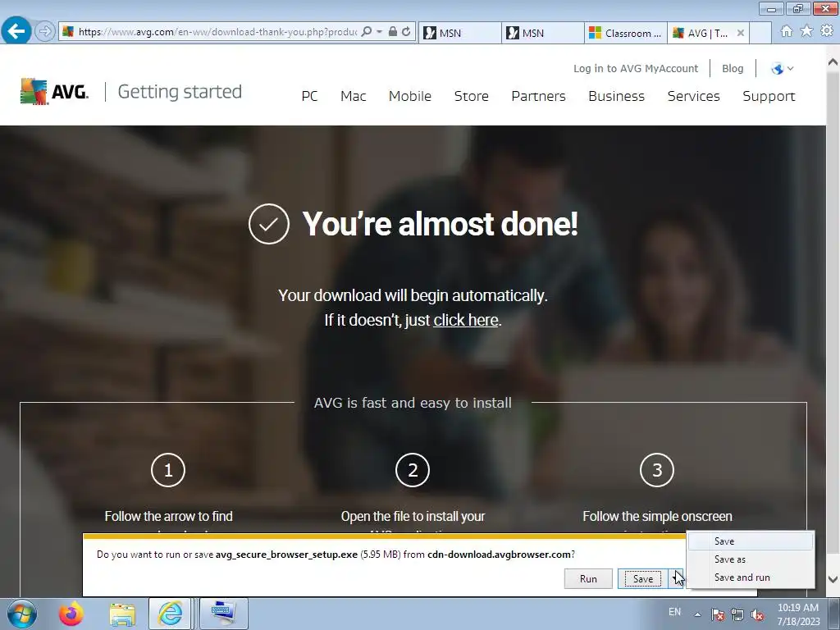Click the Save button in download bar

pyautogui.click(x=643, y=578)
